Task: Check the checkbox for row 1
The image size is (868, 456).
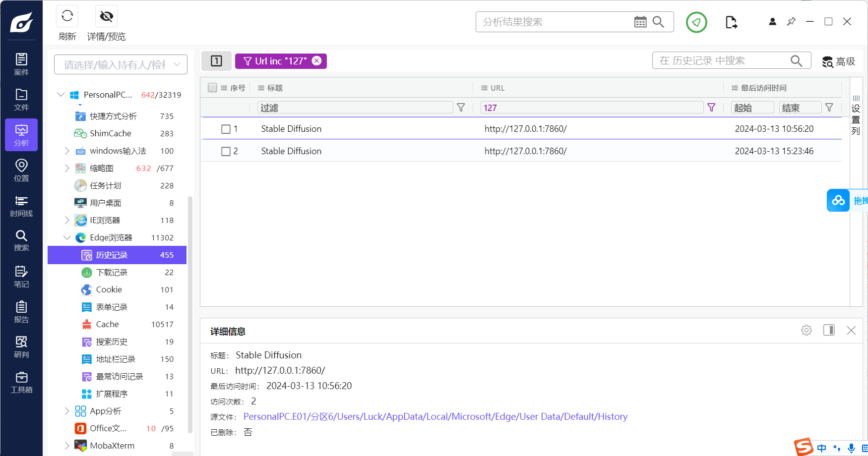Action: [226, 129]
